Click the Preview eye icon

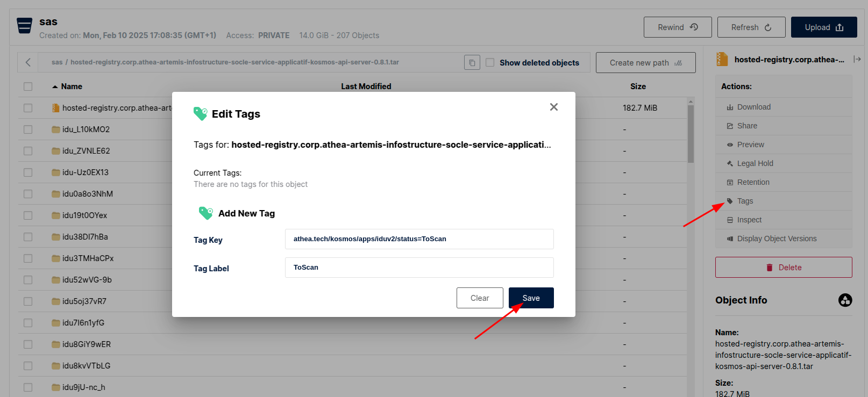730,145
